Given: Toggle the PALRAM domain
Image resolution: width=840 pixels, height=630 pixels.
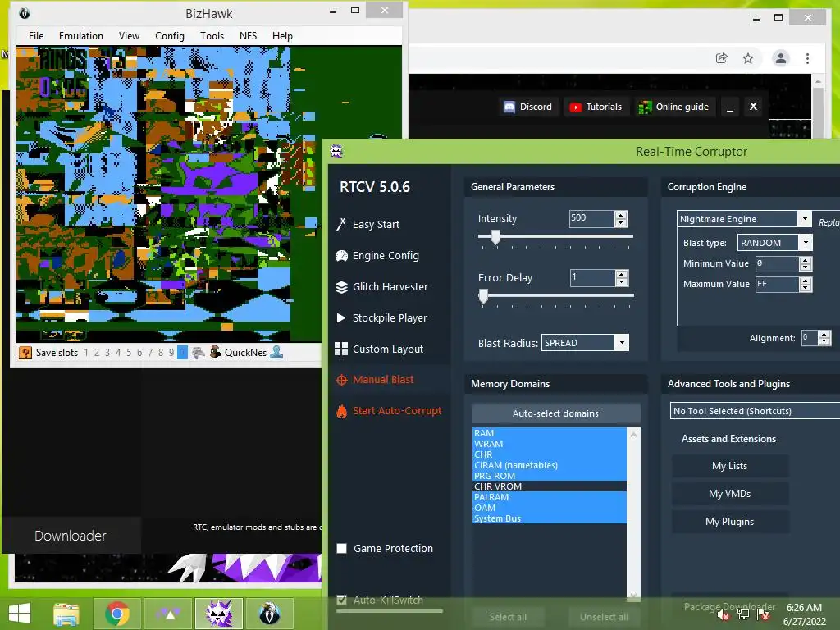Looking at the screenshot, I should click(x=549, y=497).
